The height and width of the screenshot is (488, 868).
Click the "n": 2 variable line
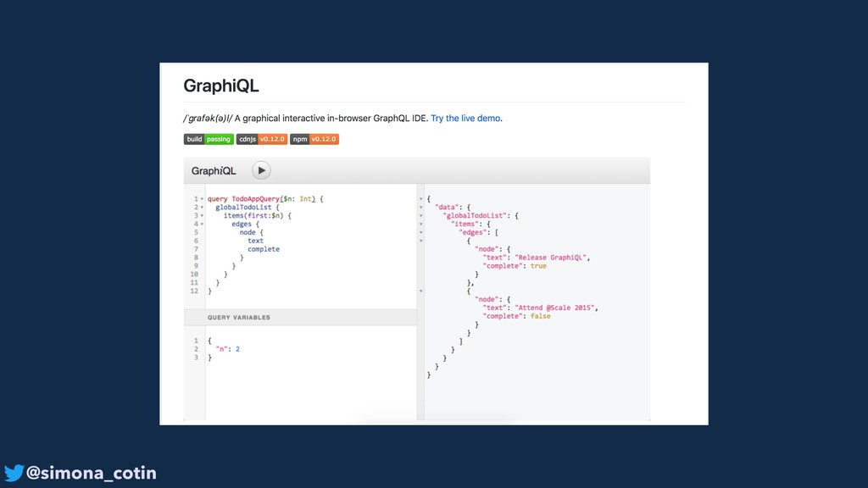227,349
